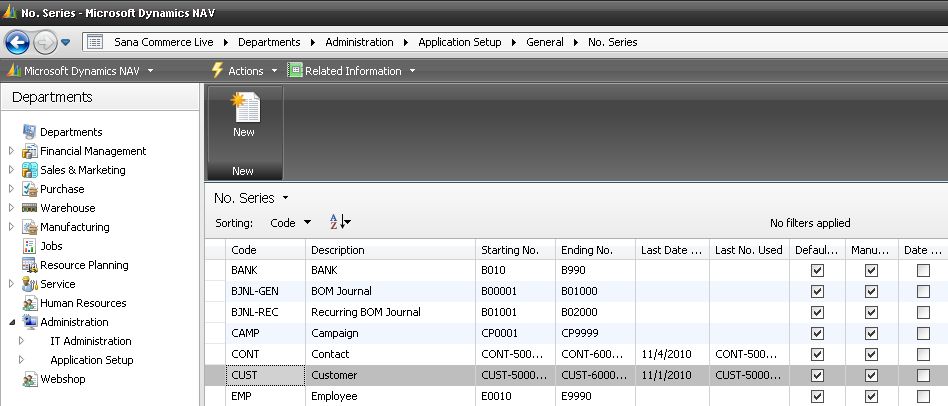Click the grey Forward navigation arrow
948x406 pixels.
45,42
